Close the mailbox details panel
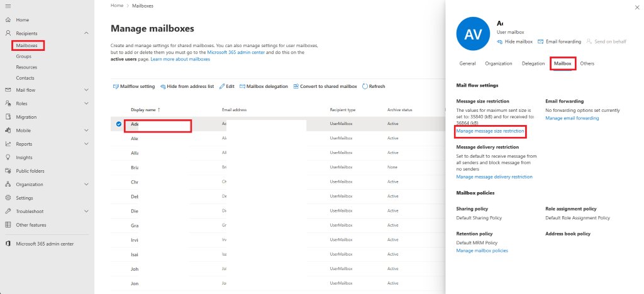Screen dimensions: 644x294 coord(637,8)
